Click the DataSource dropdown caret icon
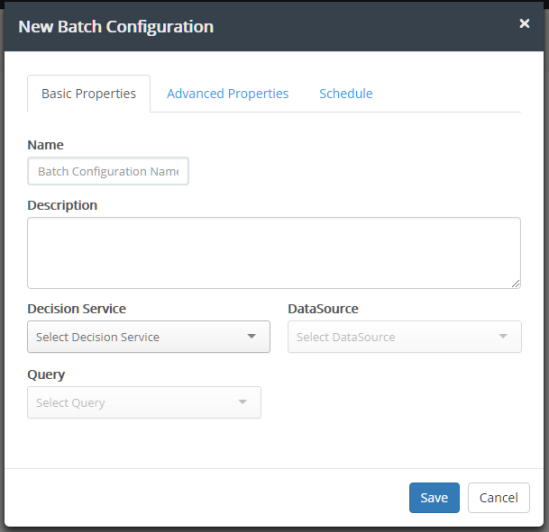 pos(503,336)
